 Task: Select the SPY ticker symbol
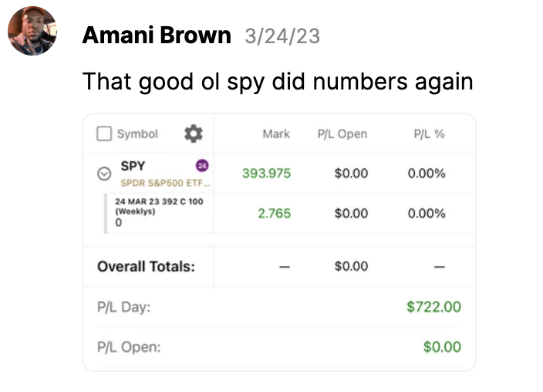(x=133, y=166)
